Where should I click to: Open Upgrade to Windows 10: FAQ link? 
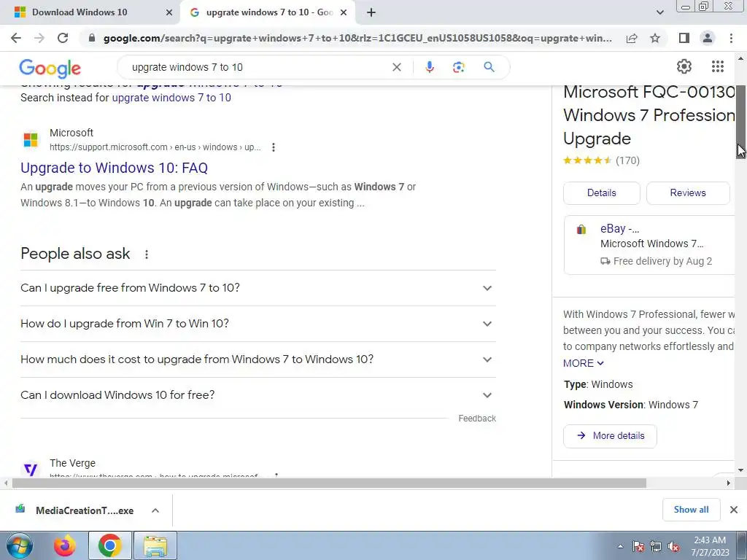tap(115, 168)
